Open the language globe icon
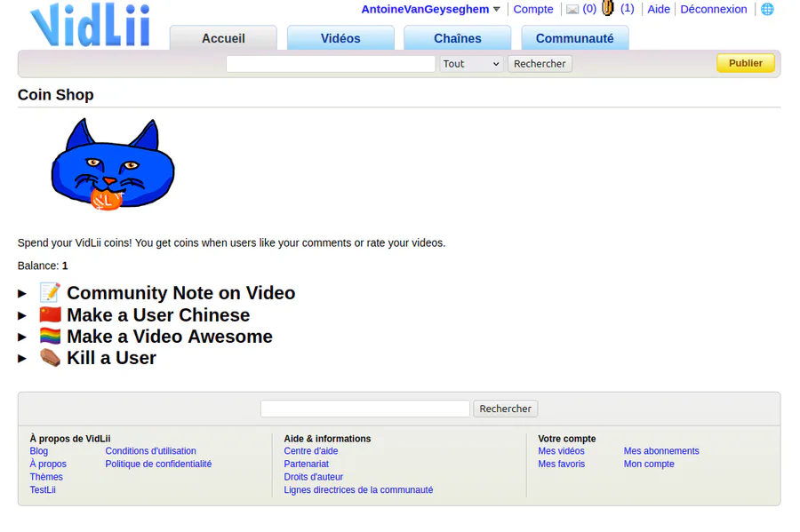This screenshot has width=800, height=532. pos(767,9)
